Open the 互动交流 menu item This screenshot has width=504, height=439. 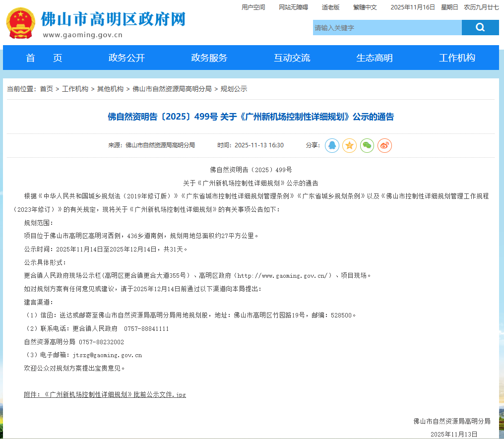point(292,58)
